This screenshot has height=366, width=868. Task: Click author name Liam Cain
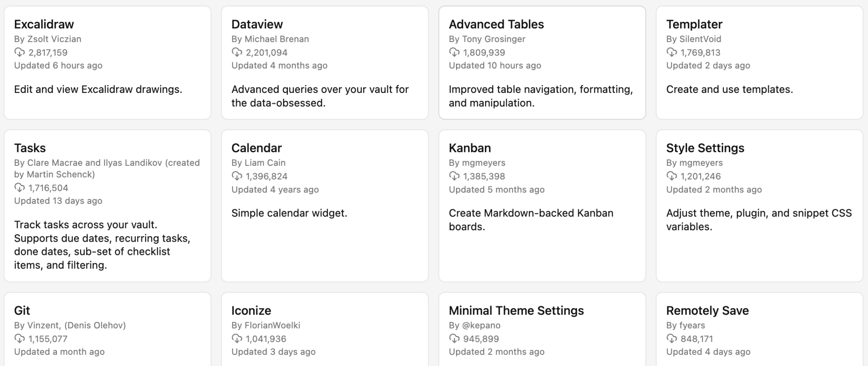click(259, 162)
